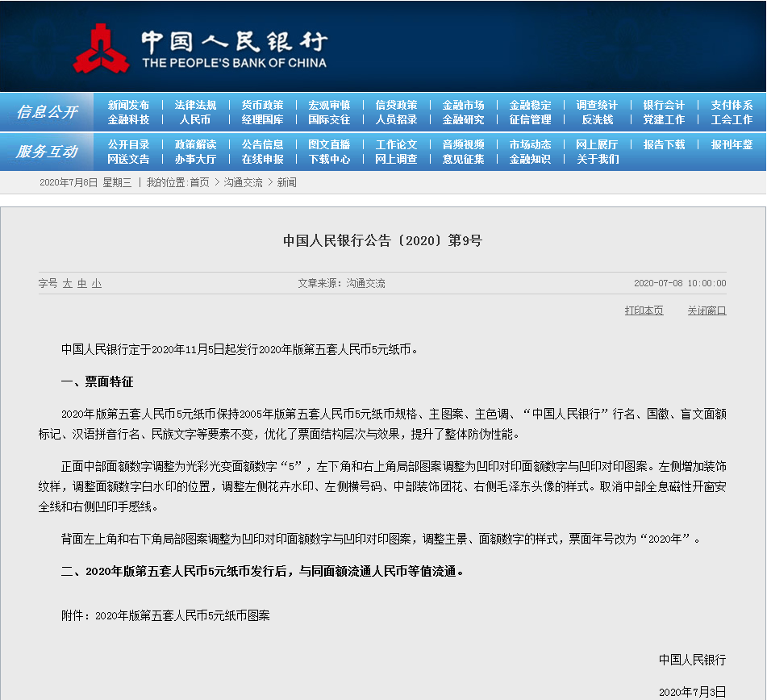Open 办事大厅 link
The width and height of the screenshot is (767, 700).
point(195,160)
